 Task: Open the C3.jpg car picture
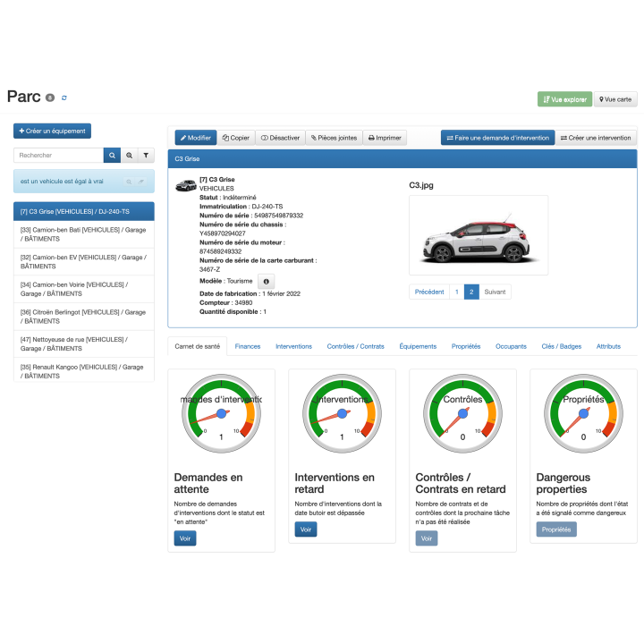pyautogui.click(x=479, y=235)
